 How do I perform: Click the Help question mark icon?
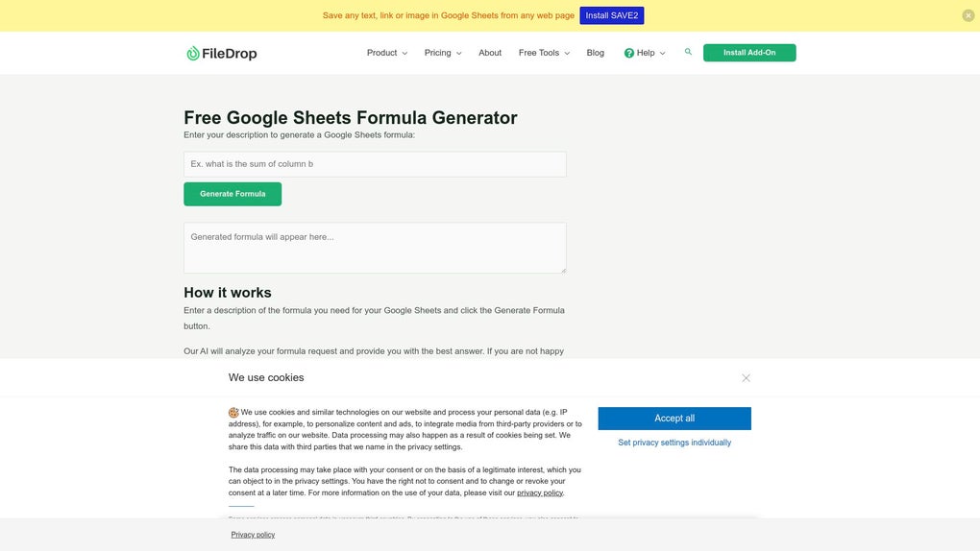pyautogui.click(x=629, y=53)
